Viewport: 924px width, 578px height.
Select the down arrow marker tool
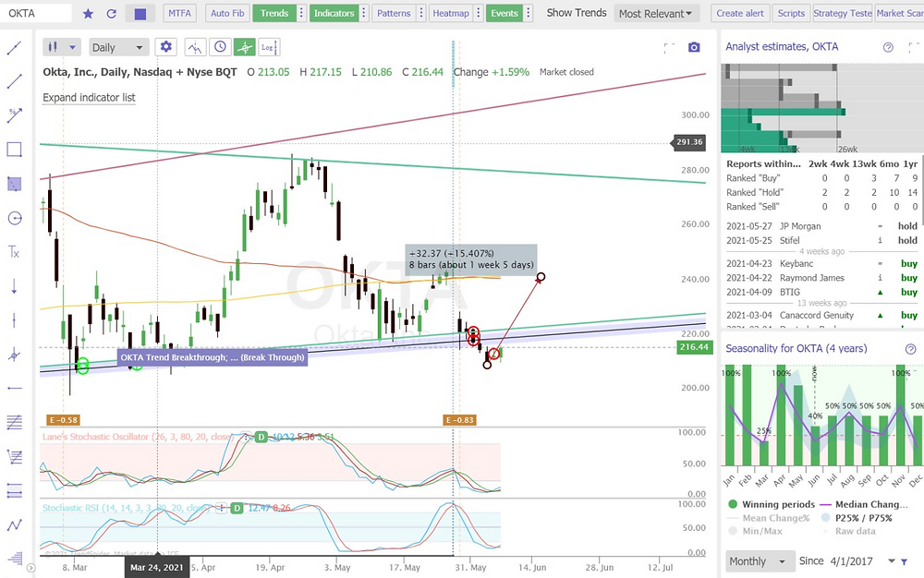(x=14, y=286)
